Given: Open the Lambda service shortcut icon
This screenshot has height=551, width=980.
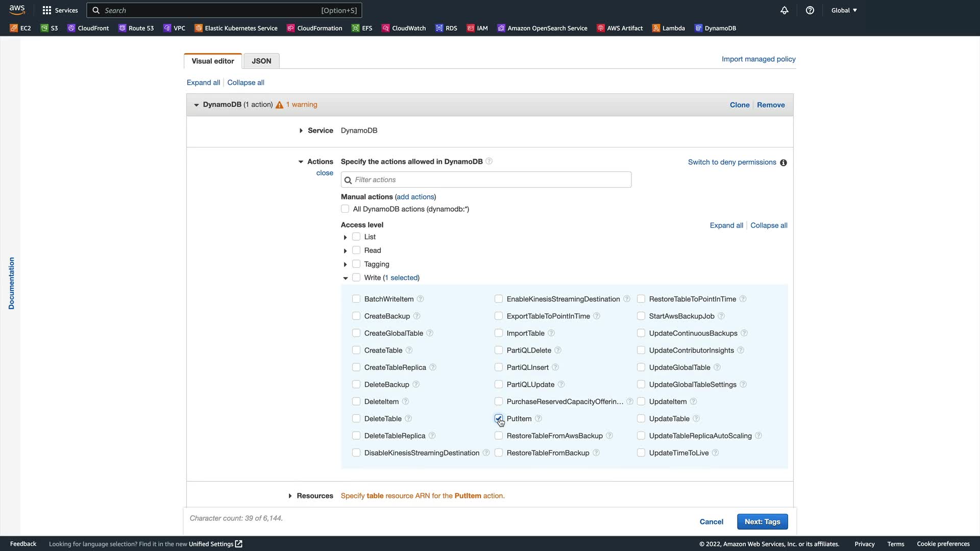Looking at the screenshot, I should 656,28.
